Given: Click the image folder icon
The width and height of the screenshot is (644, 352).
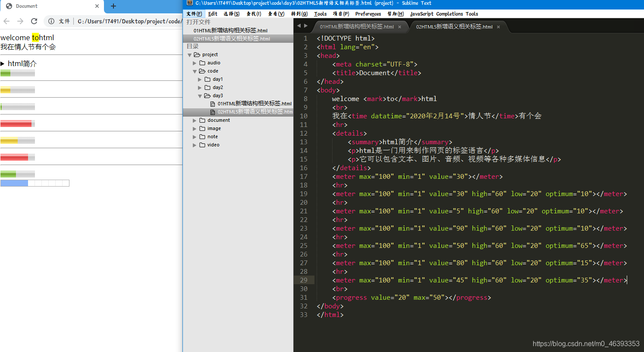Looking at the screenshot, I should [202, 128].
